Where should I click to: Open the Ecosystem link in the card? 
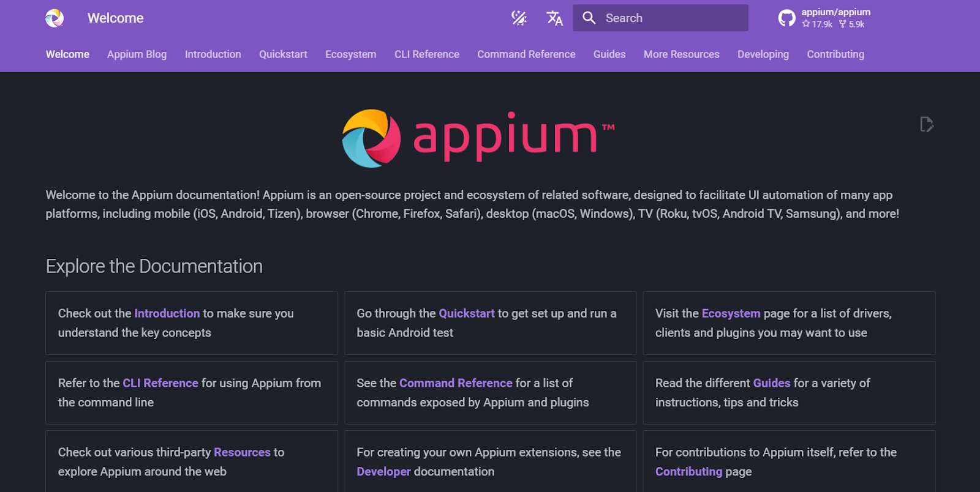(731, 313)
